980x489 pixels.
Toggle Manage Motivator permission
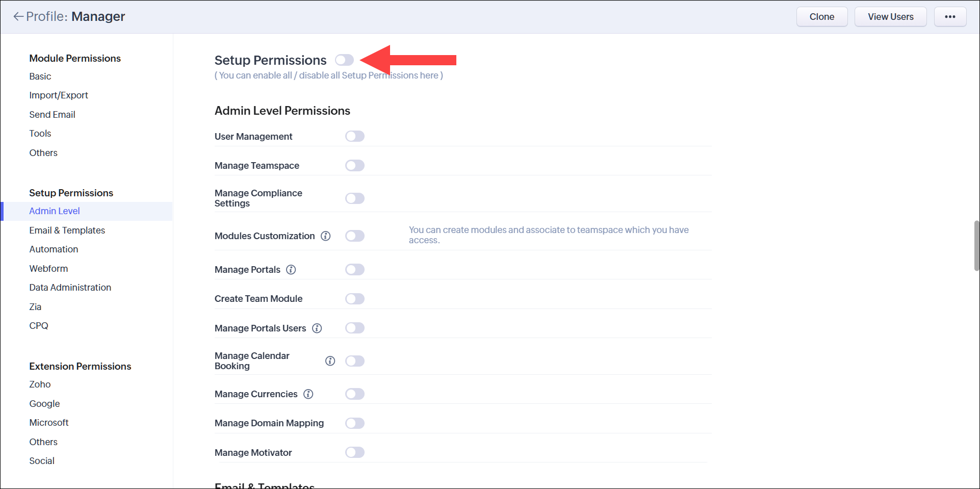tap(354, 452)
